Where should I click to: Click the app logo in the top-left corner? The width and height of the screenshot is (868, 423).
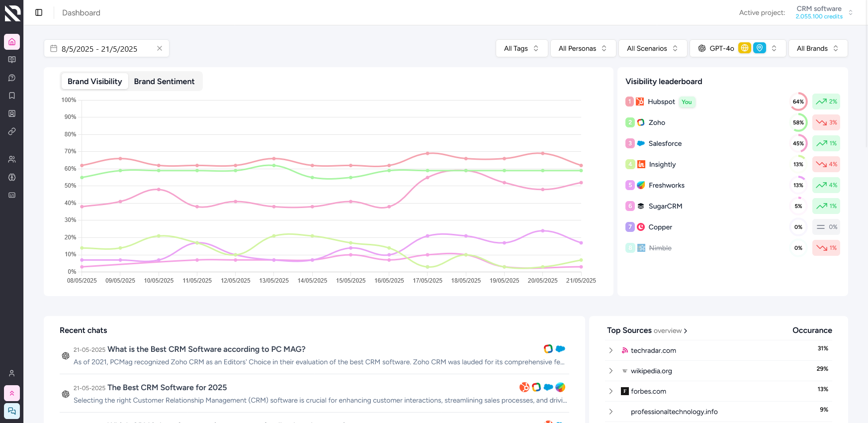12,13
